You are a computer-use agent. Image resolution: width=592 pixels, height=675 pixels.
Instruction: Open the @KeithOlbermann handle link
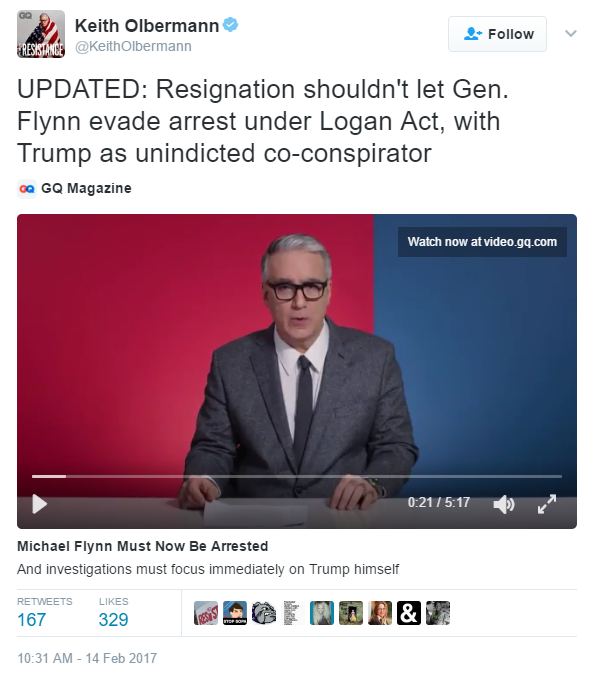[133, 46]
